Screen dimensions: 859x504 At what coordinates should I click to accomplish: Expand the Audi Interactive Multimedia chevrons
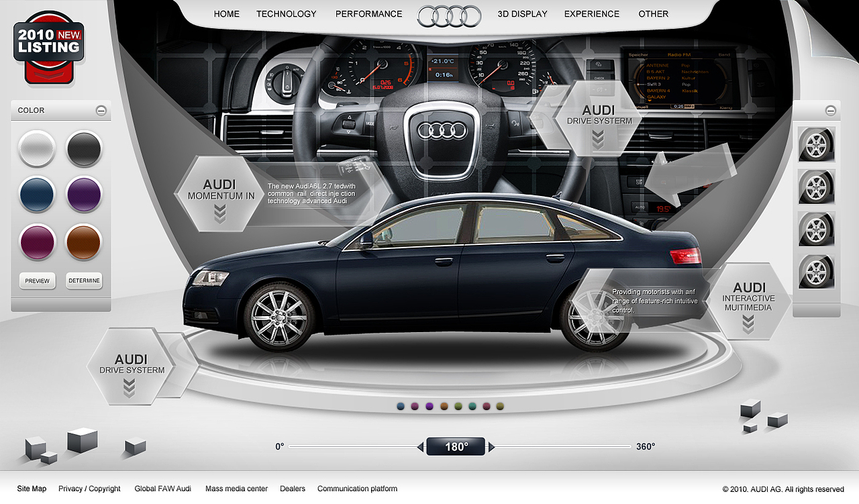click(x=748, y=325)
